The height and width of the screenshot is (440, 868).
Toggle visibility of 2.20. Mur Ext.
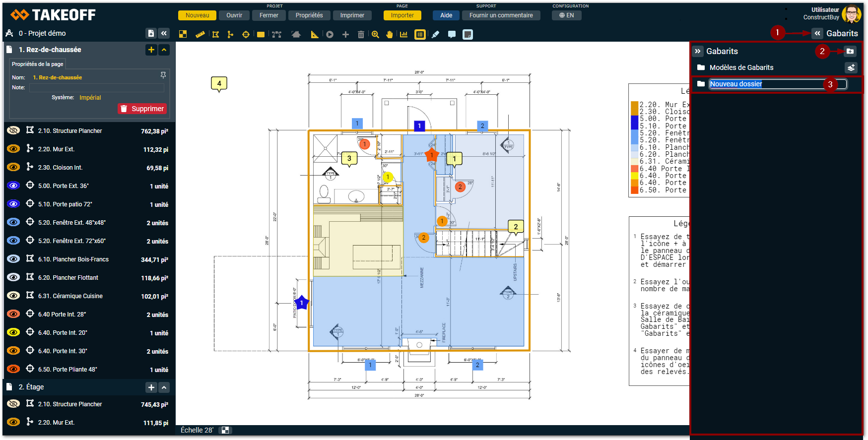13,149
